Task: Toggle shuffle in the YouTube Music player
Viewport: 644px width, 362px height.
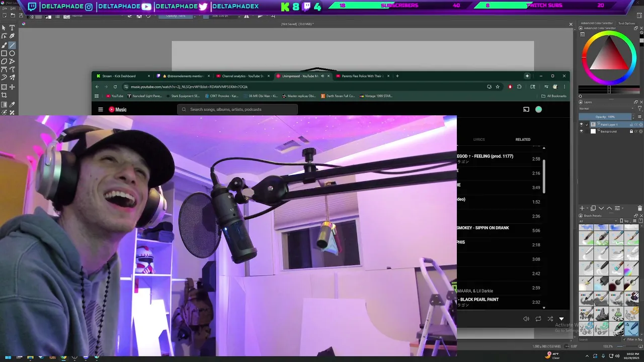Action: 550,319
